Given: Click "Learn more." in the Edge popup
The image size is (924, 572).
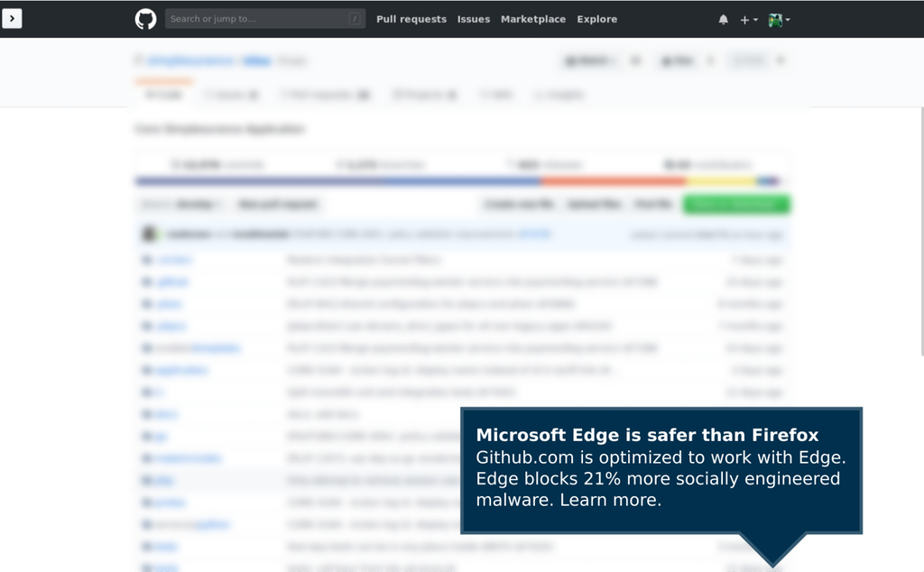Looking at the screenshot, I should [x=610, y=500].
